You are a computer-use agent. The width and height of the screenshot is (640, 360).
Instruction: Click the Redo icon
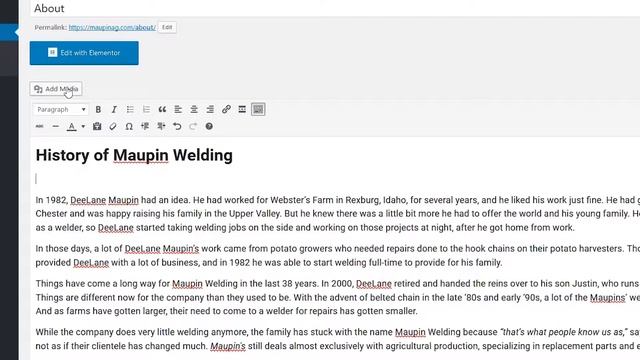(x=193, y=127)
